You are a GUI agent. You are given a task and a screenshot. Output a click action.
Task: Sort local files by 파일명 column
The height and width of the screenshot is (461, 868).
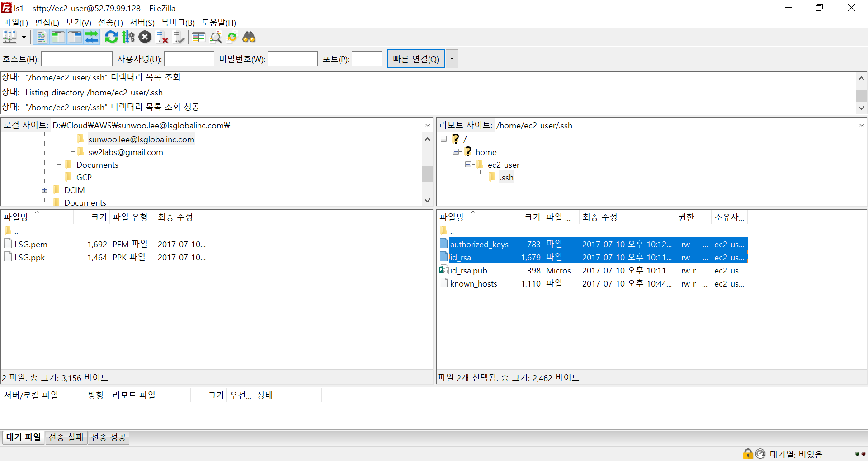click(37, 217)
